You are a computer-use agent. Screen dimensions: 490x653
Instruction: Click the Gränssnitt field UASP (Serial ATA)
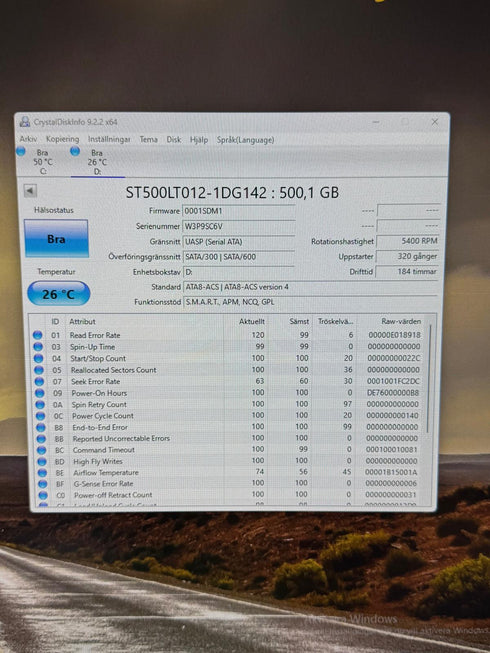239,242
